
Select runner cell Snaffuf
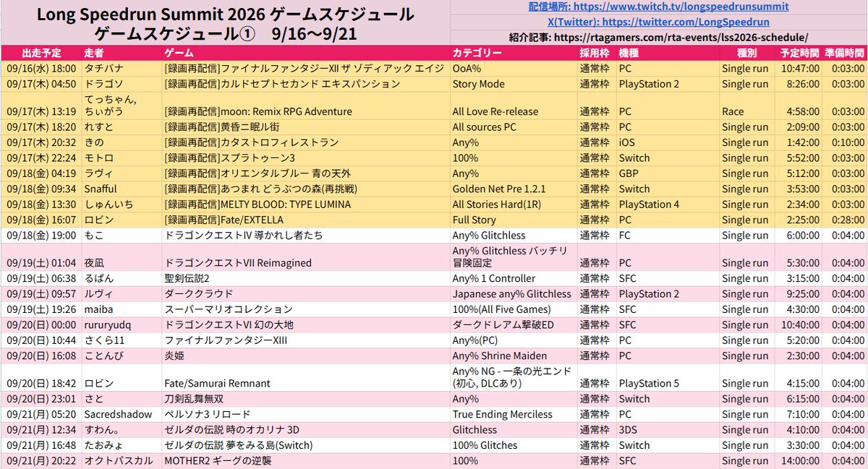tap(122, 189)
